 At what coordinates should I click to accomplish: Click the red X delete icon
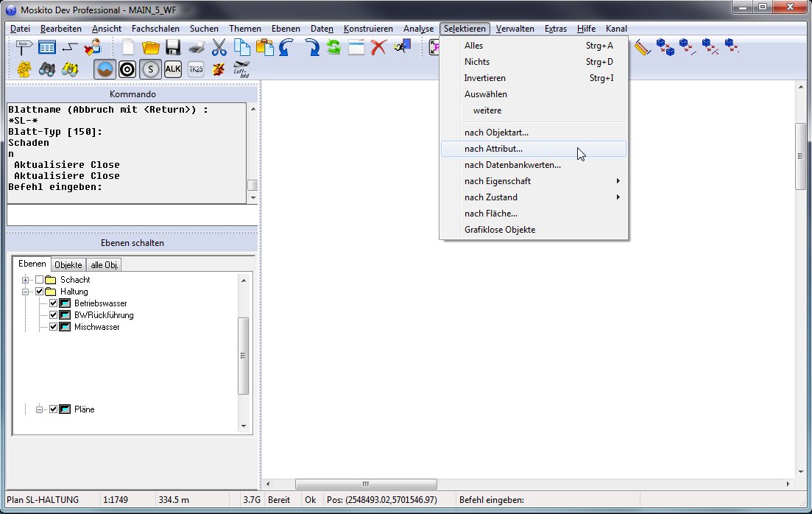coord(378,48)
